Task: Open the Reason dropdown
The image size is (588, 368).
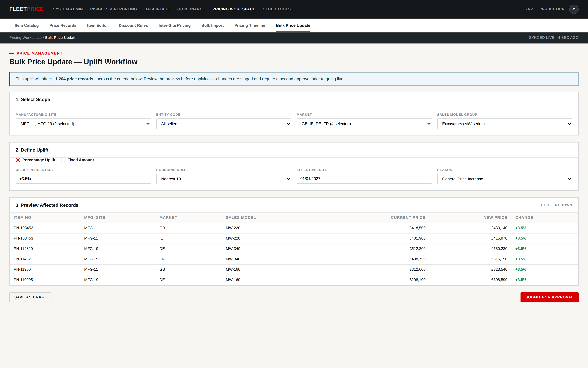Action: point(505,179)
